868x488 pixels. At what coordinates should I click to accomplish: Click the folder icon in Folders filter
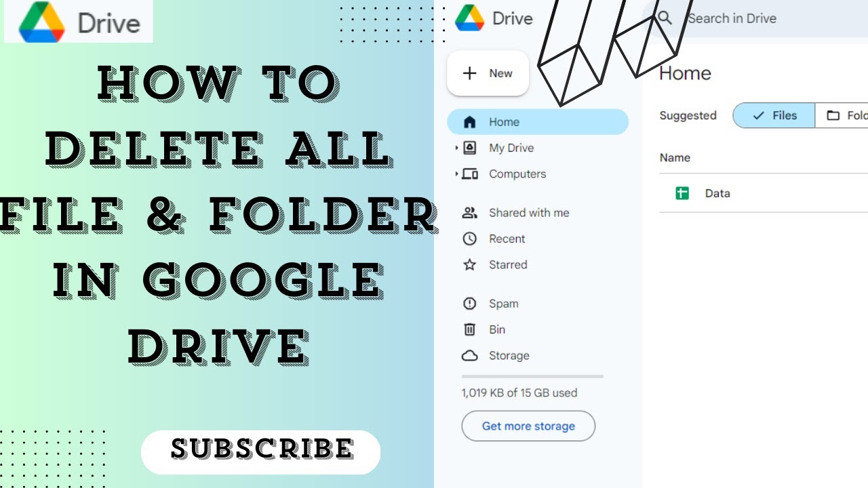tap(833, 115)
